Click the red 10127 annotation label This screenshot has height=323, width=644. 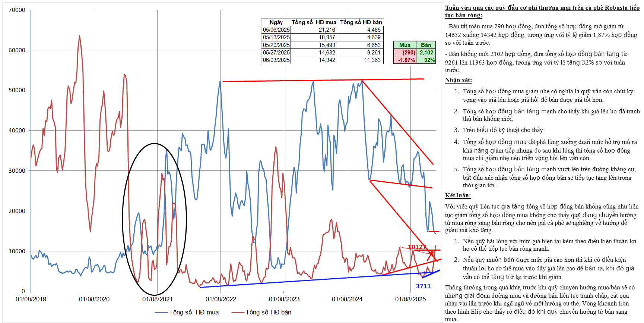pyautogui.click(x=417, y=247)
